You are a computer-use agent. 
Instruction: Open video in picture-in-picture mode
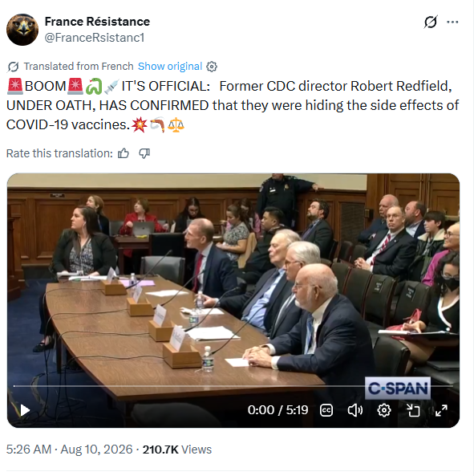coord(413,410)
